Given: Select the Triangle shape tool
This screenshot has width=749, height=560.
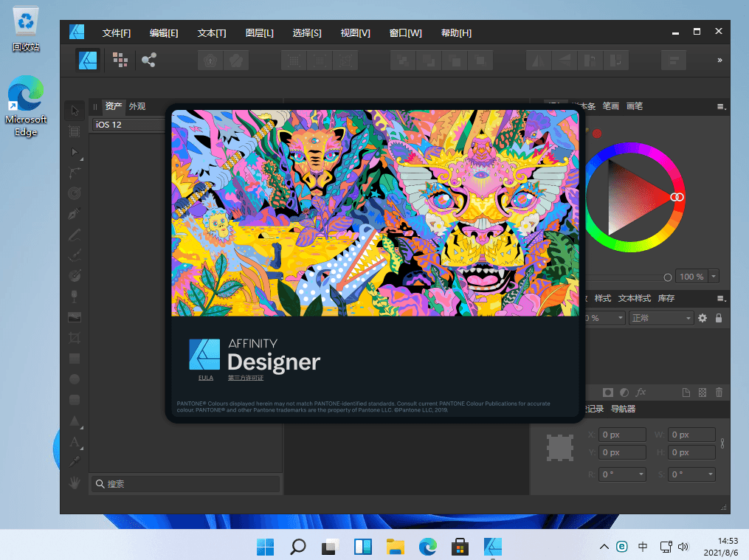Looking at the screenshot, I should [75, 421].
